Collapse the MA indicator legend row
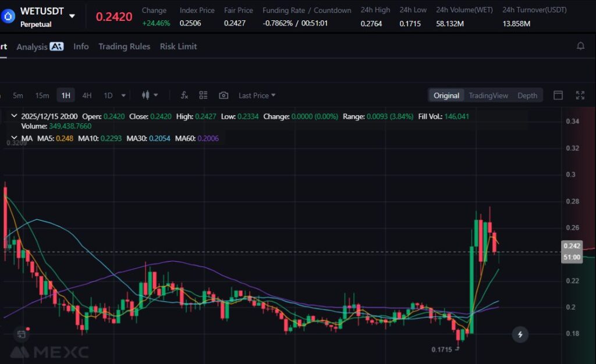Viewport: 596px width, 364px height. coord(13,138)
